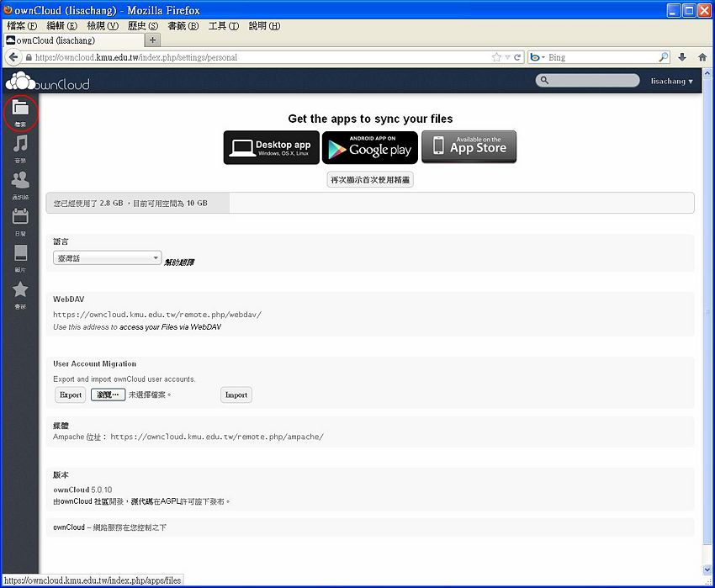The height and width of the screenshot is (588, 715).
Task: Open the 檢視 (V) menu
Action: (102, 26)
